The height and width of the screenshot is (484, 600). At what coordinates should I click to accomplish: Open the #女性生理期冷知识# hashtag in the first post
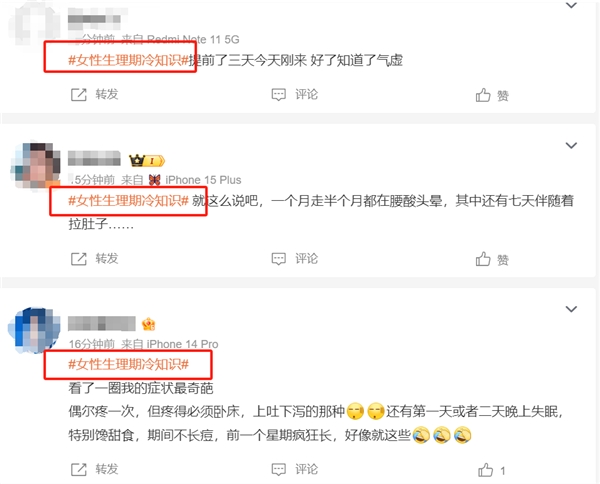(129, 60)
